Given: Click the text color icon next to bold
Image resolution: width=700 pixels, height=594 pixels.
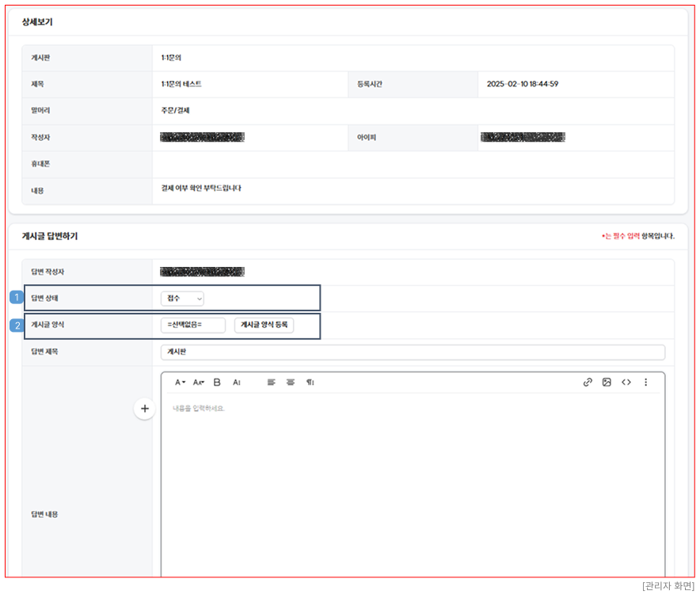Looking at the screenshot, I should pos(236,382).
